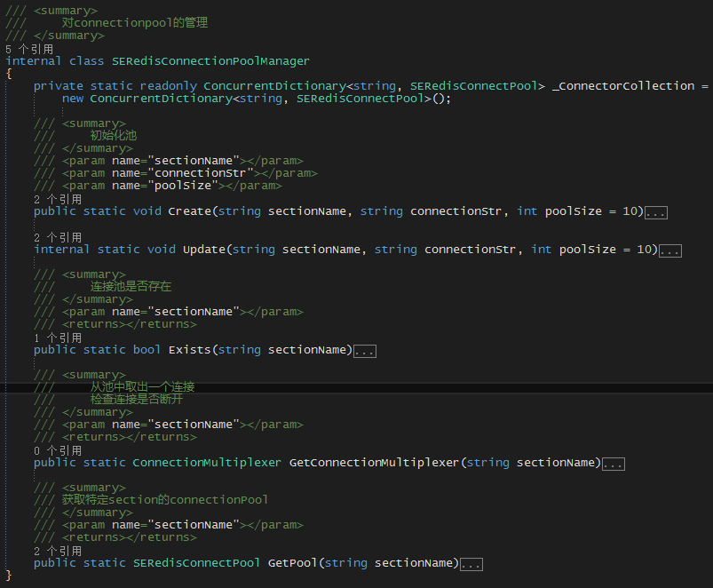Screen dimensions: 713x588
Task: Click comment text '连接池是否存在'
Action: [x=131, y=287]
